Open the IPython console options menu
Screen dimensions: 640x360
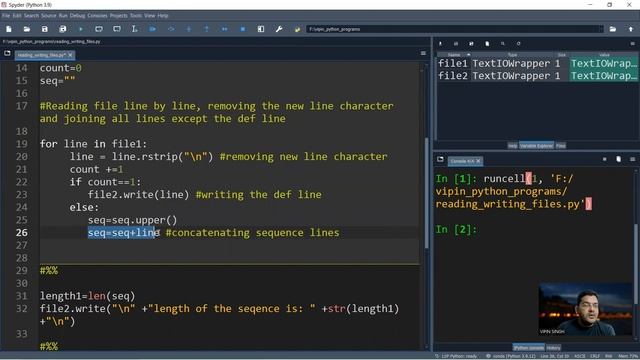[x=633, y=159]
